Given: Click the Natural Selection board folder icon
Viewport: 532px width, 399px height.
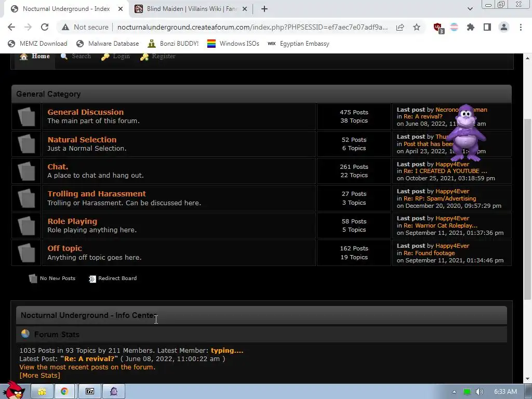Looking at the screenshot, I should click(26, 144).
